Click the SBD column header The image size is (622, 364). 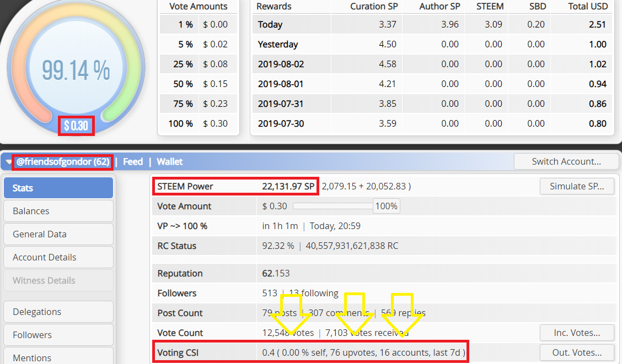538,7
